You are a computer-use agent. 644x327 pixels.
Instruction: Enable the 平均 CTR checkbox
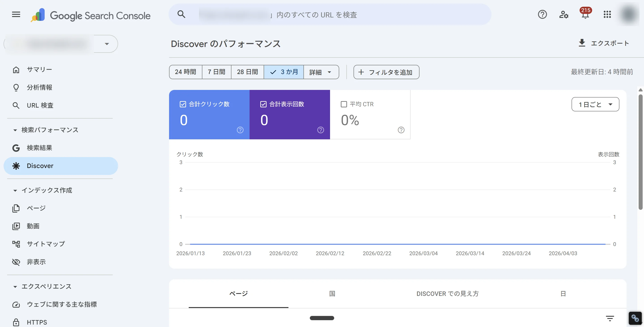[x=344, y=104]
